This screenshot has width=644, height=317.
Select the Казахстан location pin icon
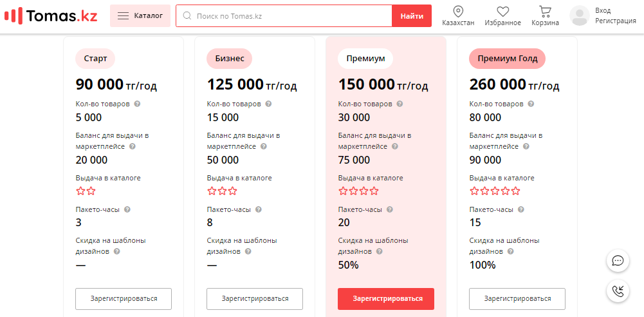(x=458, y=12)
